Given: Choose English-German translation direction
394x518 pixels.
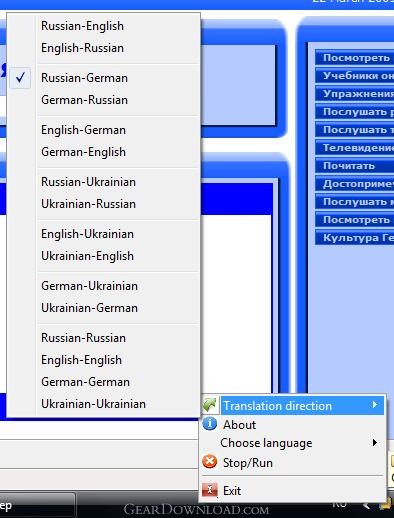Looking at the screenshot, I should 103,130.
